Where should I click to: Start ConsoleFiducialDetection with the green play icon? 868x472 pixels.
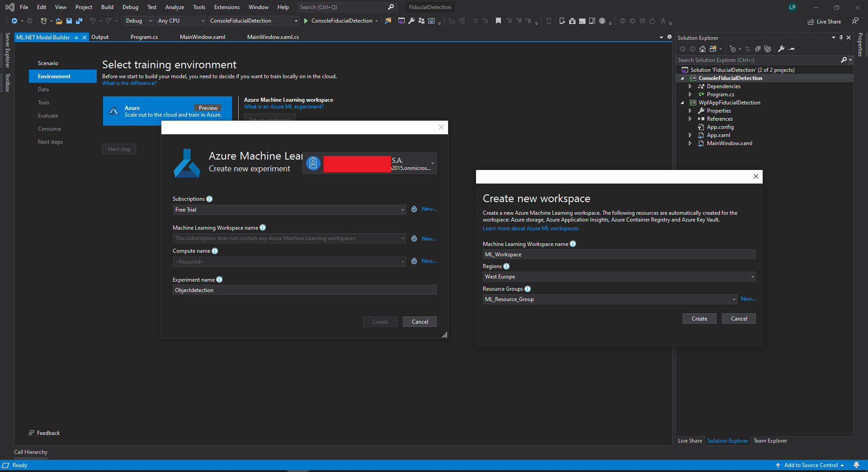coord(306,21)
